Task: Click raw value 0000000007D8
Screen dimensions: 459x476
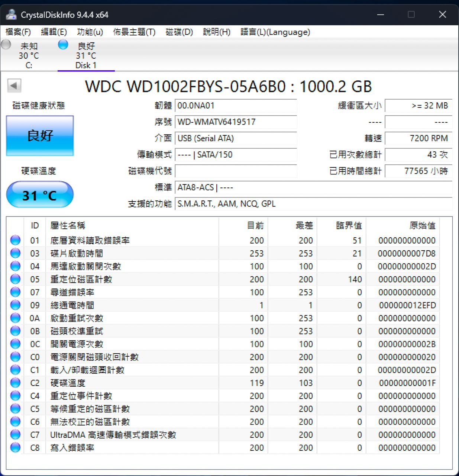Action: coord(407,254)
